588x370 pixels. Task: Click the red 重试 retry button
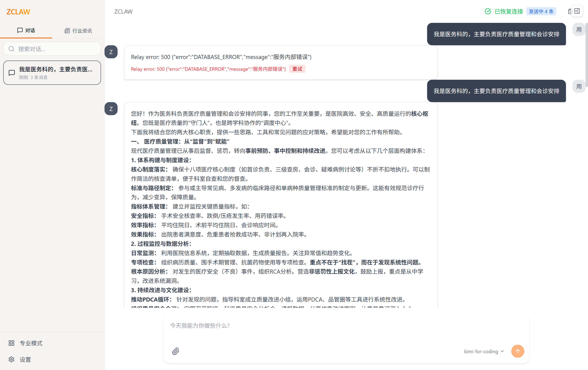tap(297, 69)
